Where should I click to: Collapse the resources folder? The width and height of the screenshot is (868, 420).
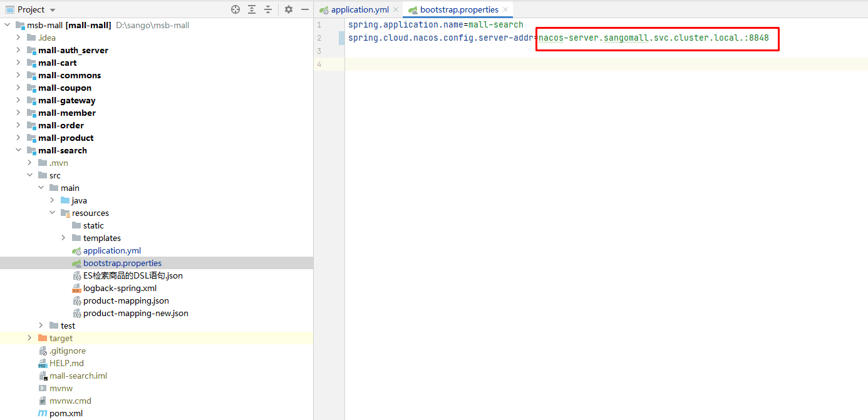pyautogui.click(x=53, y=213)
